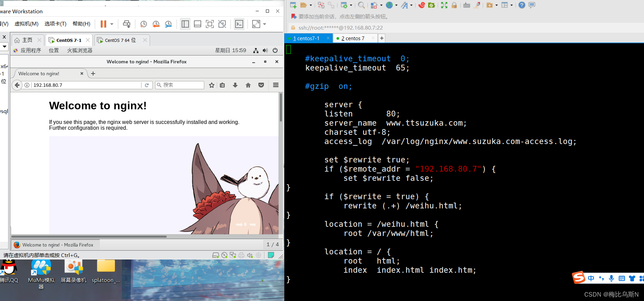Screen dimensions: 644x301
Task: Click the VMware stretch guest display icon
Action: [256, 24]
